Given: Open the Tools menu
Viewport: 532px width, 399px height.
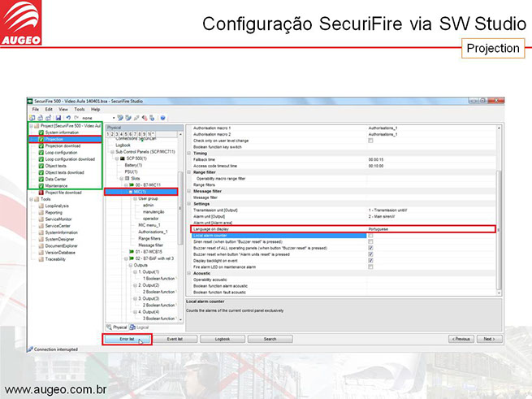Looking at the screenshot, I should [x=79, y=108].
